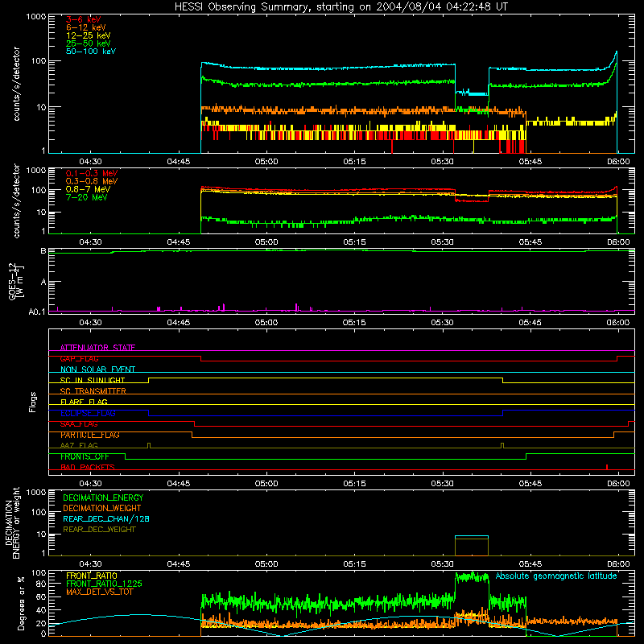Click the A0.1 level label on GOES axis

[37, 312]
